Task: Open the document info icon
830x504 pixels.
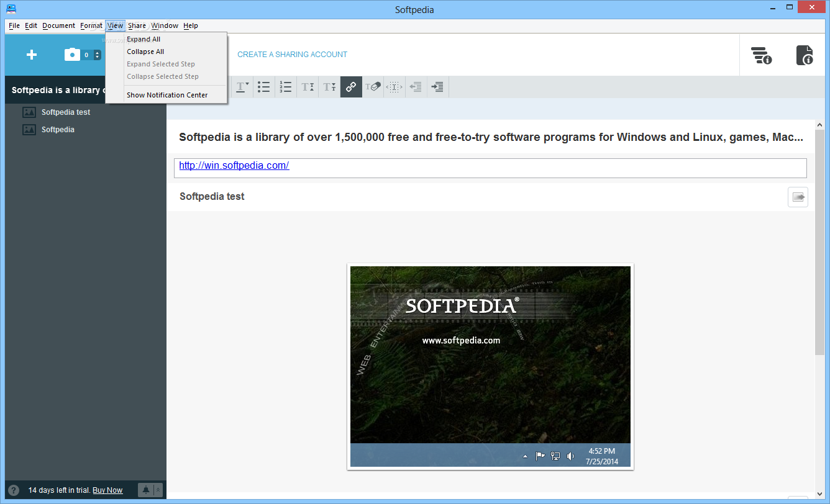Action: [x=805, y=55]
